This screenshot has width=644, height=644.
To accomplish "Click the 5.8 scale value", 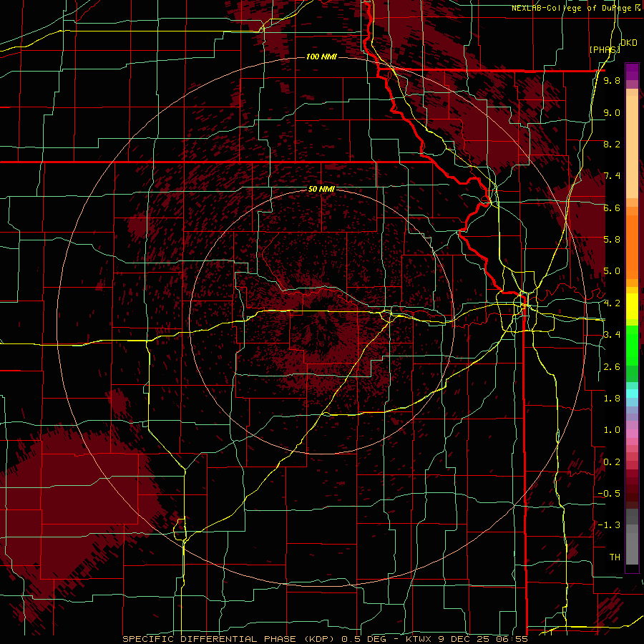I will pos(612,240).
